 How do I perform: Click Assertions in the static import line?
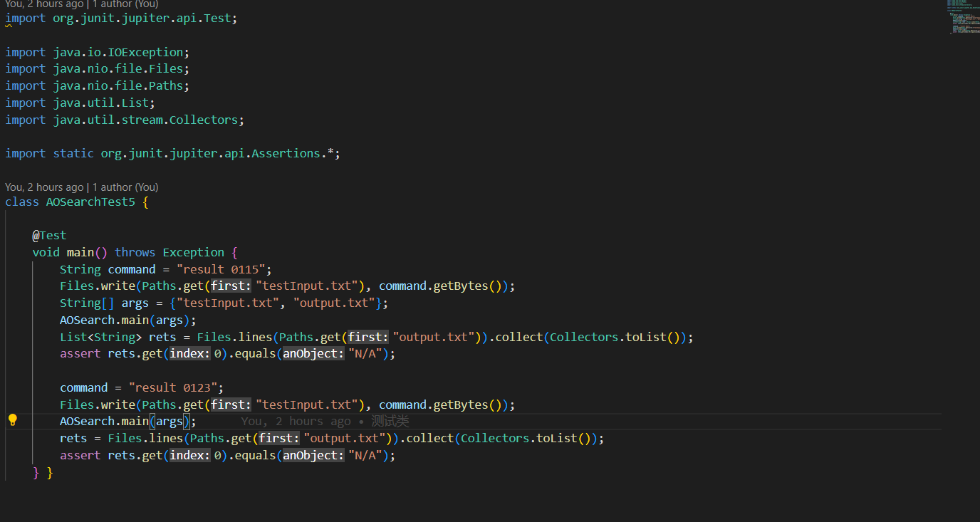point(286,153)
